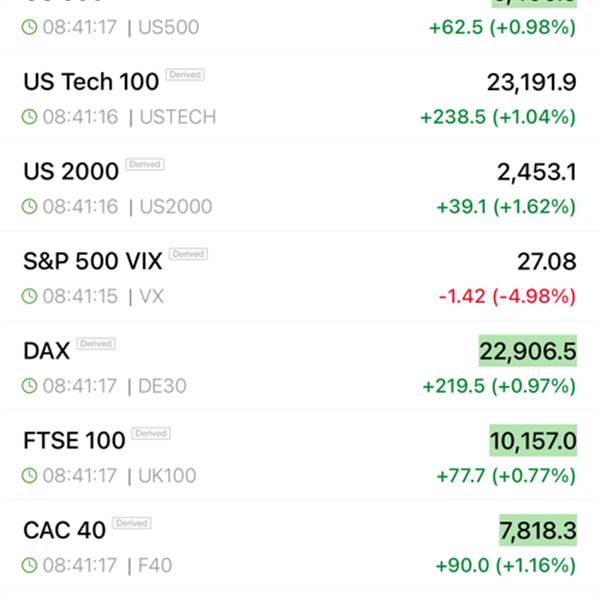Viewport: 600px width, 600px height.
Task: Tap the clock icon before VX timestamp
Action: point(30,296)
